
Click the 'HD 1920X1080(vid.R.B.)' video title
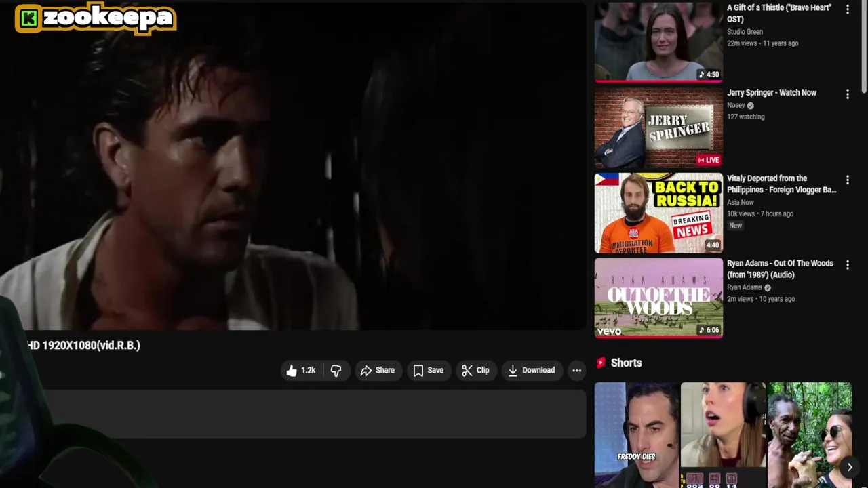tap(83, 346)
